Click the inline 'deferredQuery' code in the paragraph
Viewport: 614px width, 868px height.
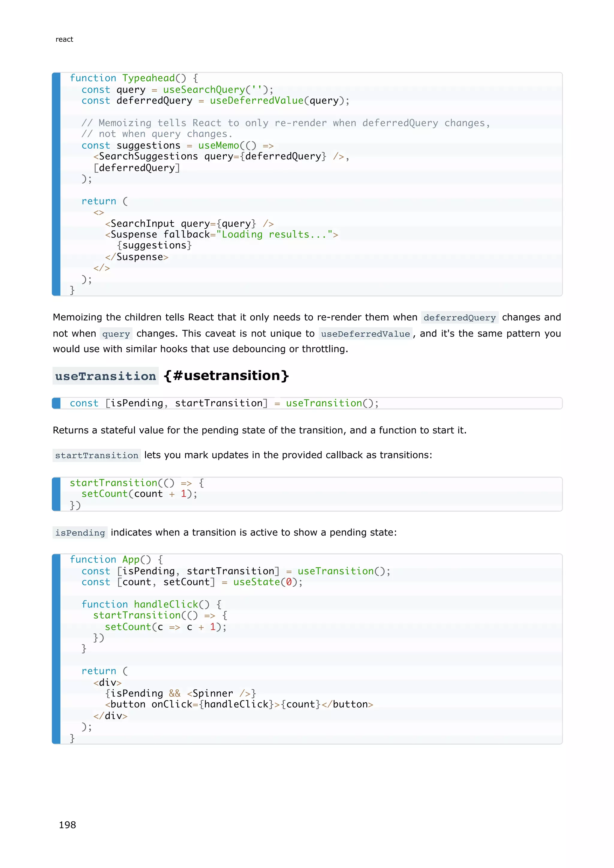point(459,318)
